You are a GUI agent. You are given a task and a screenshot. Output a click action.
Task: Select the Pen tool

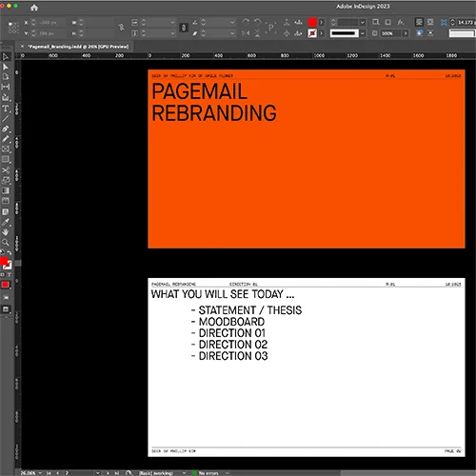coord(6,129)
